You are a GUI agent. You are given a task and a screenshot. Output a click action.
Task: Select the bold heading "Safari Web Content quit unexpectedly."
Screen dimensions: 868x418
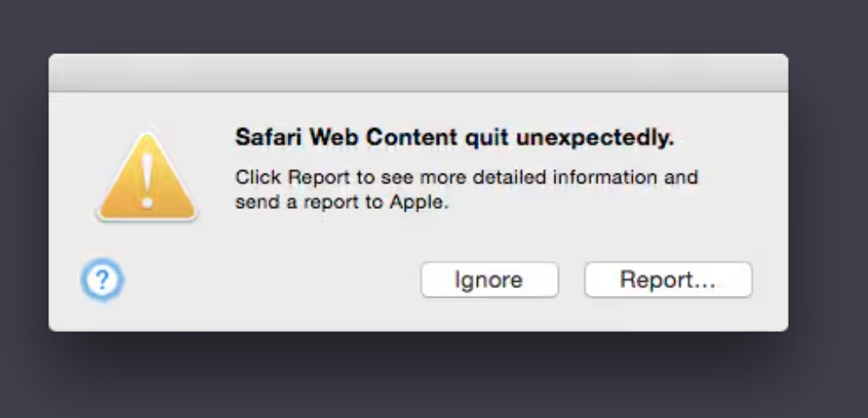pos(455,138)
